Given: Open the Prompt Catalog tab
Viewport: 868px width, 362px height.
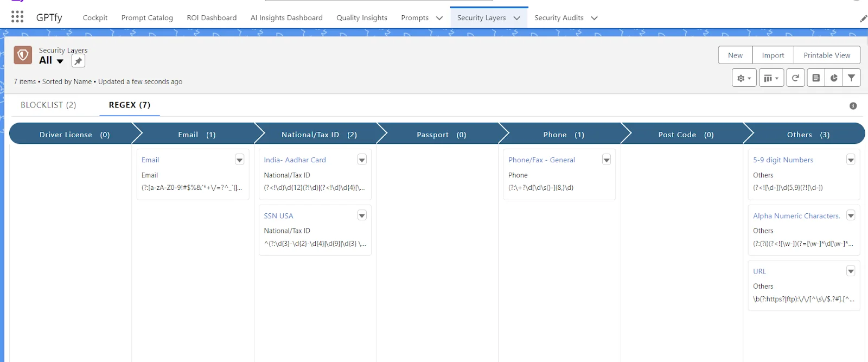Looking at the screenshot, I should pos(147,18).
